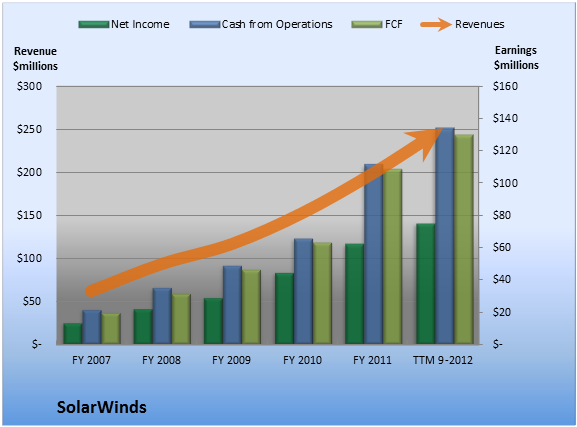Select the FY 2009 Cash from Operations bar
Image resolution: width=577 pixels, height=427 pixels.
233,305
